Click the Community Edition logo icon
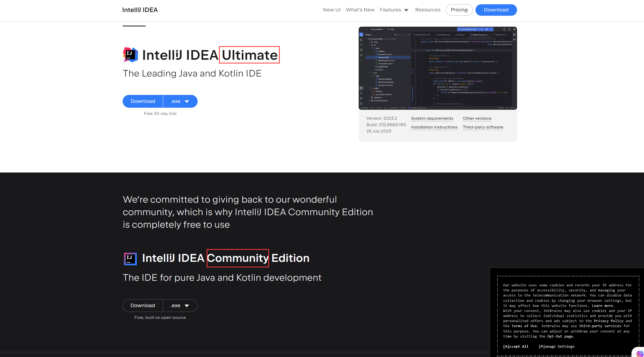The image size is (644, 357). [130, 259]
